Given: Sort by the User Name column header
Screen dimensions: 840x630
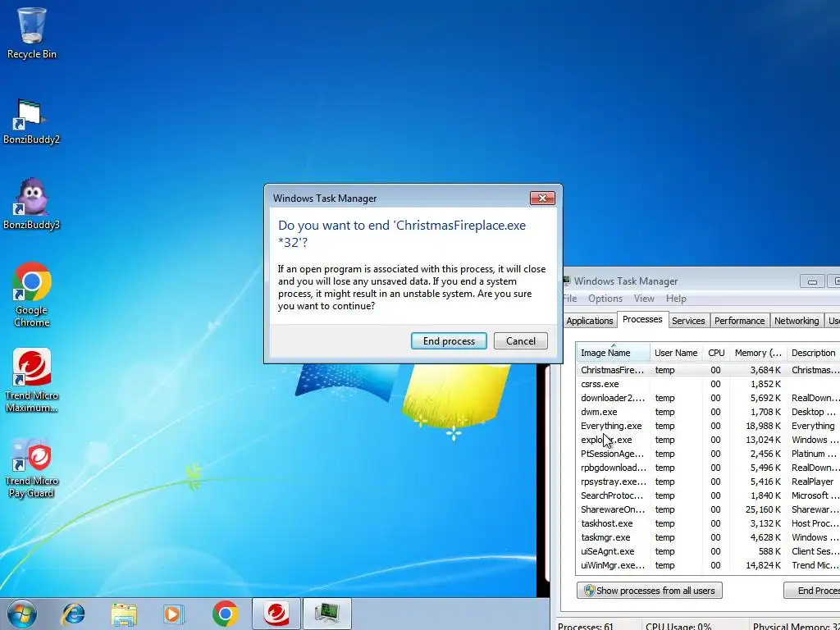Looking at the screenshot, I should (676, 352).
